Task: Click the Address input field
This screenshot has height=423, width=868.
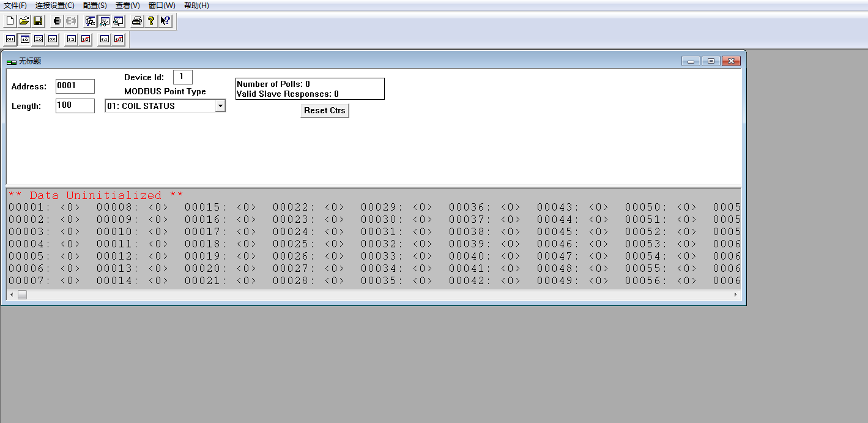Action: point(75,86)
